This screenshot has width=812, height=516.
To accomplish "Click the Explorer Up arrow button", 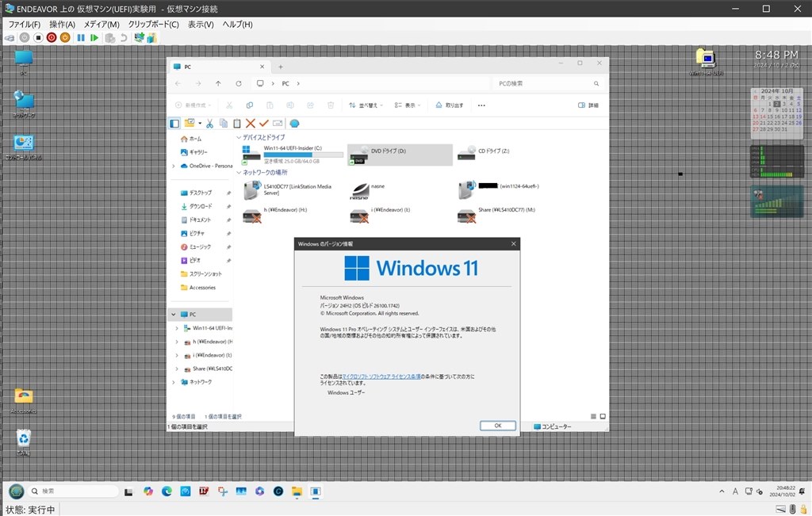I will click(x=218, y=83).
